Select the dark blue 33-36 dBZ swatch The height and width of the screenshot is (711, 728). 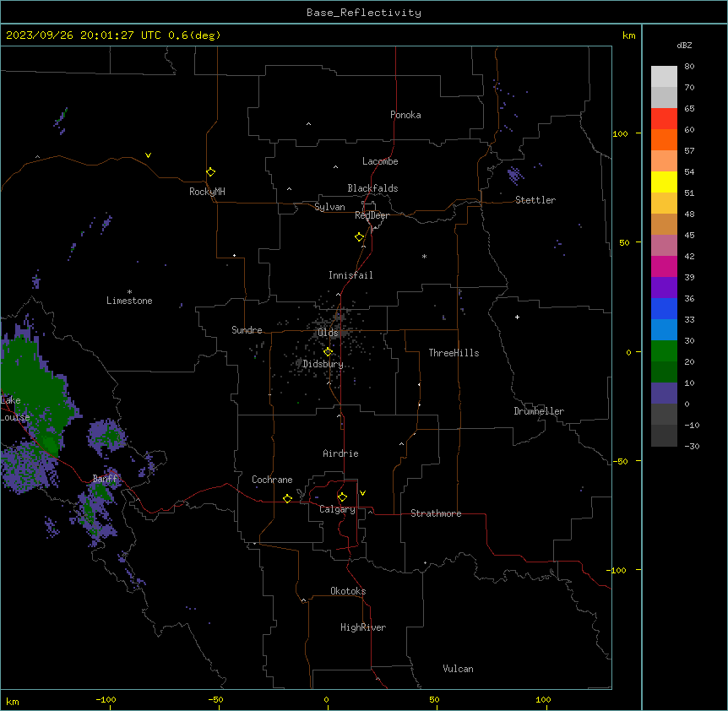[664, 308]
